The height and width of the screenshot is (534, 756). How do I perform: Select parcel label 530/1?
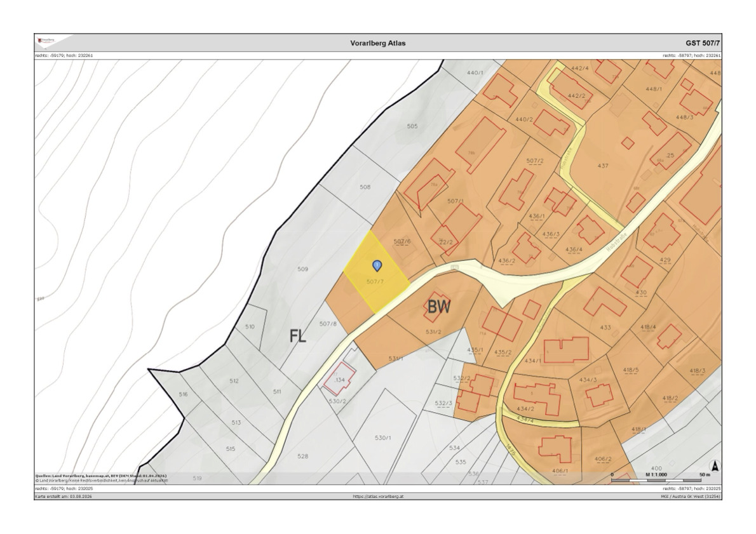point(383,437)
